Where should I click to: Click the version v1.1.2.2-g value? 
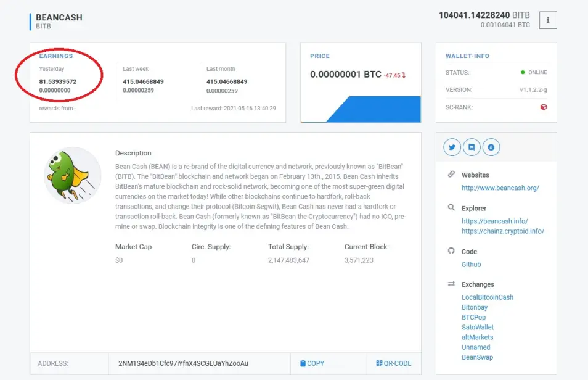[533, 89]
